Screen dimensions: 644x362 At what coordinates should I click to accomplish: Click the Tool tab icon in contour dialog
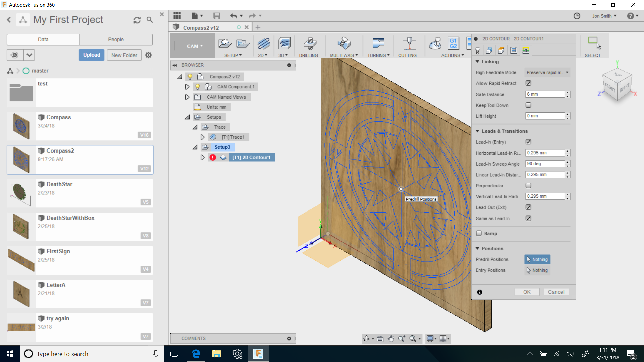(x=478, y=50)
